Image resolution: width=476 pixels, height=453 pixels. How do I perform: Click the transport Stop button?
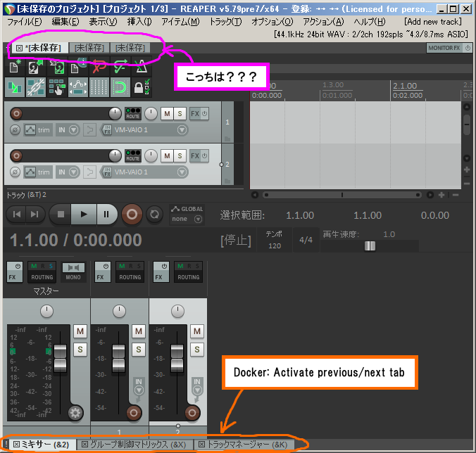[x=61, y=215]
